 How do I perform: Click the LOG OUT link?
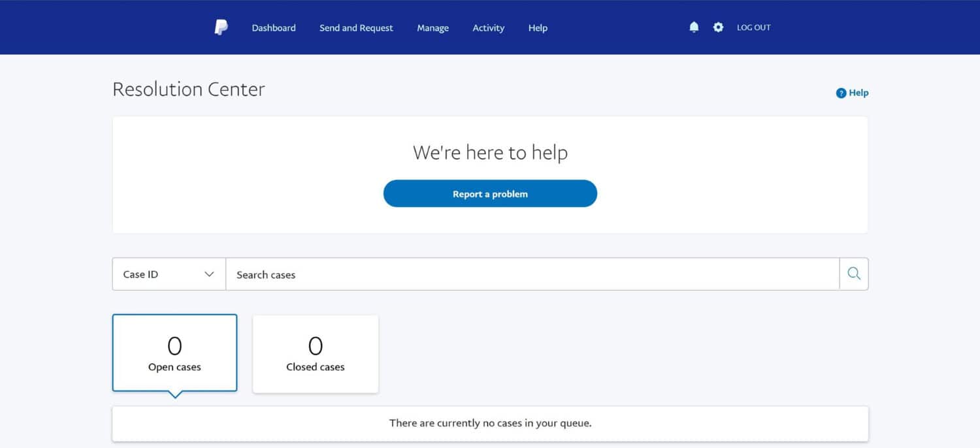[x=754, y=27]
